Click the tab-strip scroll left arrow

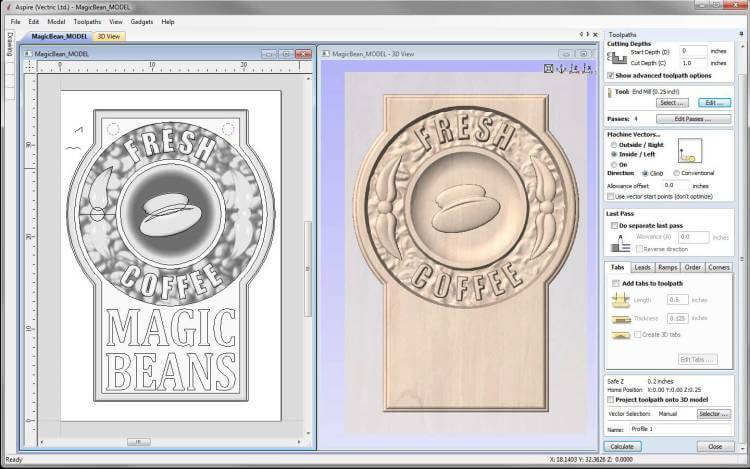coord(581,34)
